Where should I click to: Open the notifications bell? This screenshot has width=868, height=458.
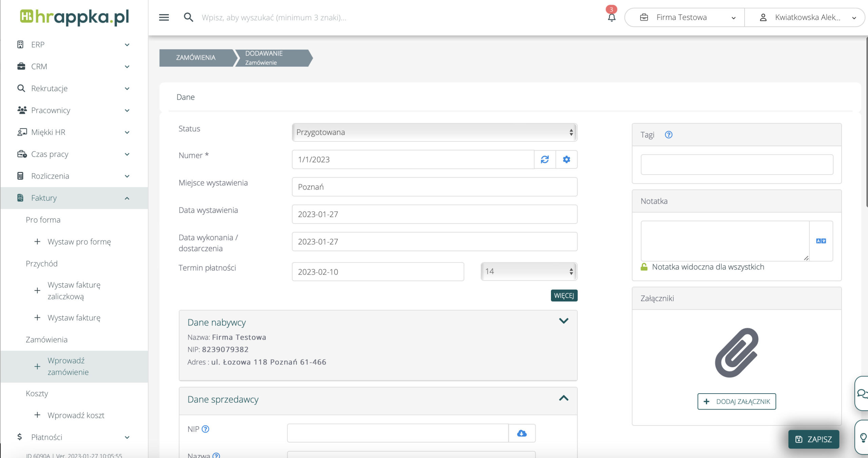click(611, 17)
